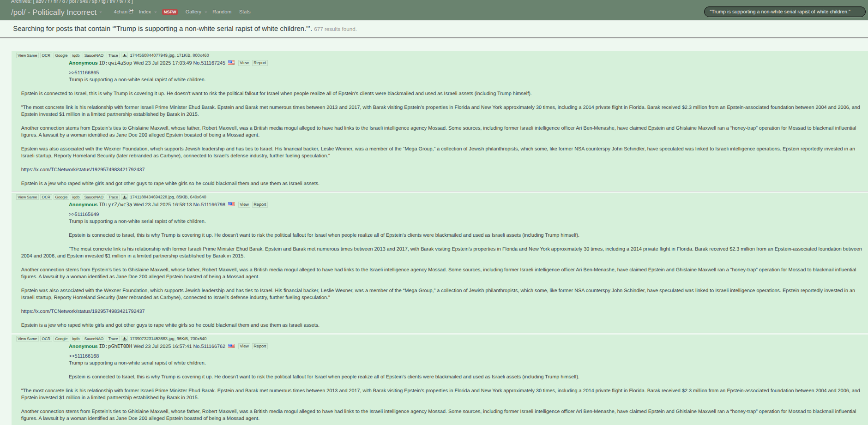This screenshot has height=425, width=868.
Task: Click the red NSFW badge
Action: point(170,12)
